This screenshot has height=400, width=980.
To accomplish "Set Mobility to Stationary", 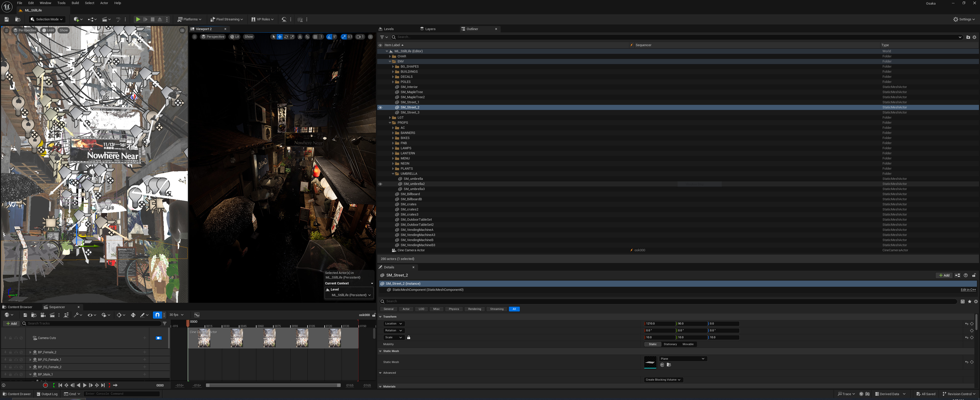I will pyautogui.click(x=670, y=344).
